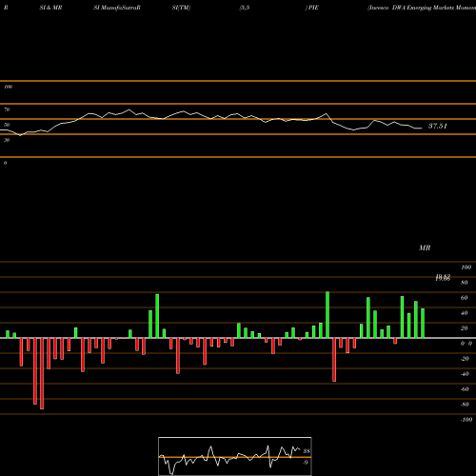Click the -9 value in mini chart

pos(306,463)
